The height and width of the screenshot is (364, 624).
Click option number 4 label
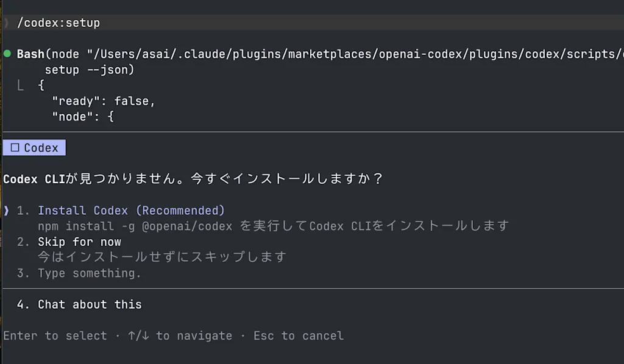pos(23,305)
